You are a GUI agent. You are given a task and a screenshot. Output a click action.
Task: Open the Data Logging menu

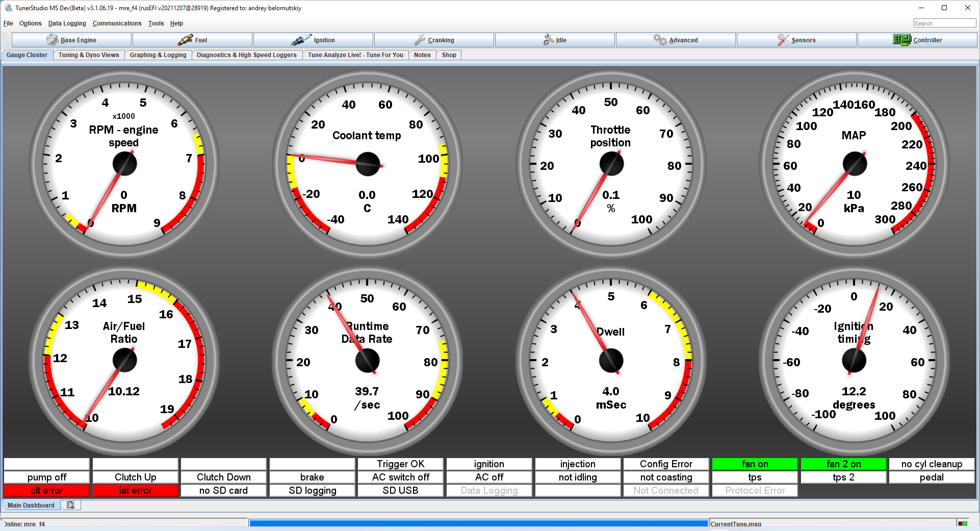tap(67, 23)
